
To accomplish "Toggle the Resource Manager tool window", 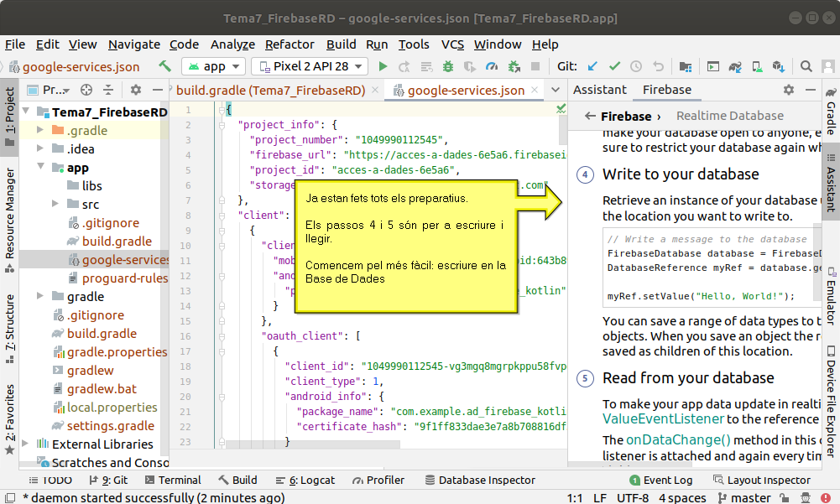I will tap(9, 221).
